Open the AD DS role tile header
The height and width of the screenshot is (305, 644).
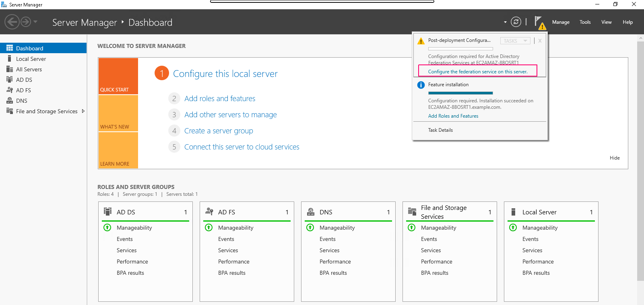click(145, 212)
